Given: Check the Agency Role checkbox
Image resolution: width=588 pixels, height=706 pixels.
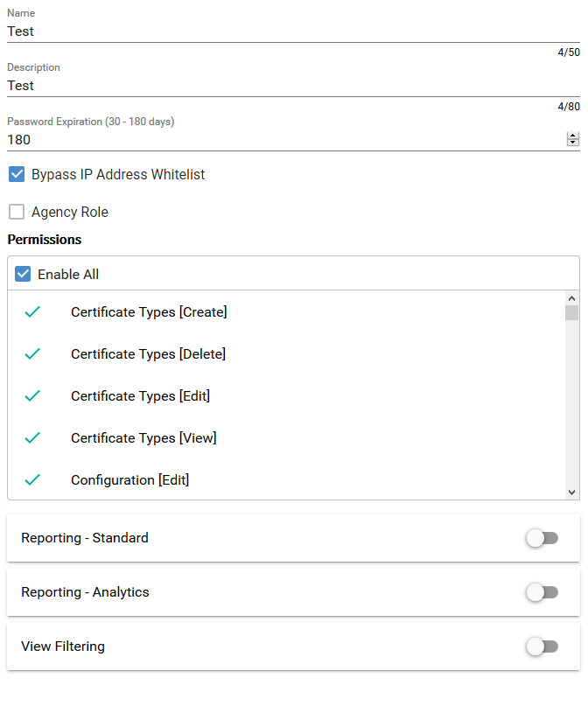Looking at the screenshot, I should tap(17, 213).
